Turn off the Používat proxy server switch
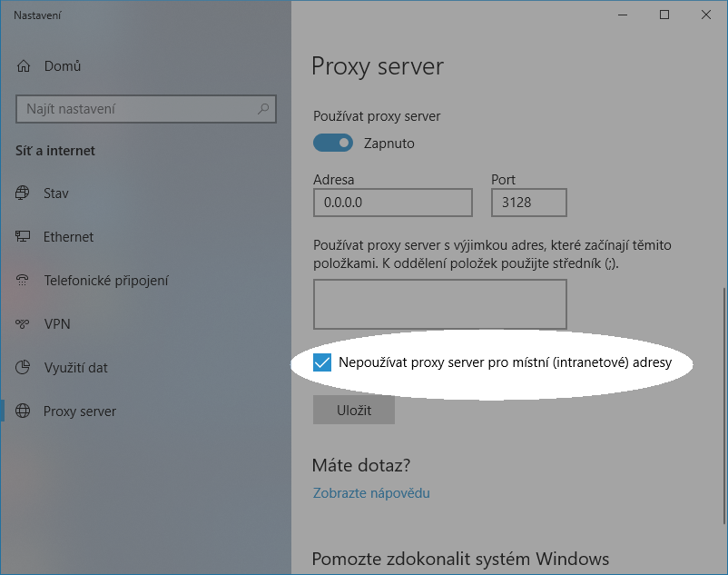Viewport: 728px width, 575px height. tap(333, 143)
